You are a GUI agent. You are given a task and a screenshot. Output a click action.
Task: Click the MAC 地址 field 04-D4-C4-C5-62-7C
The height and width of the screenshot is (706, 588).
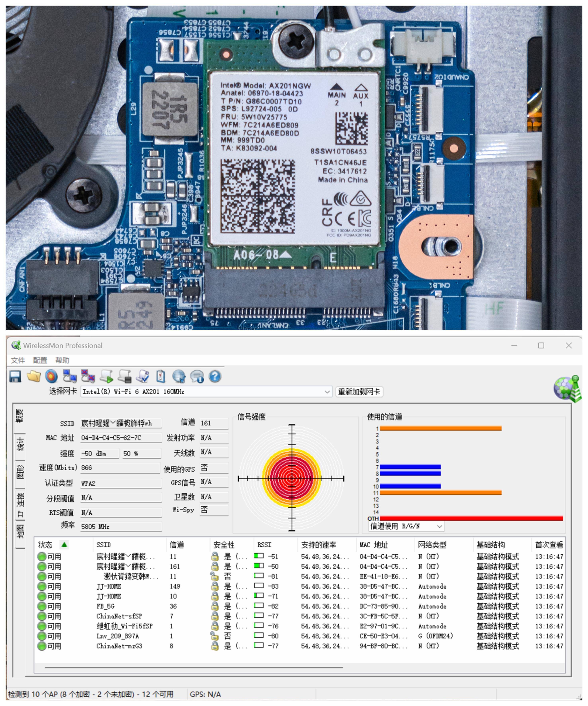tap(121, 438)
